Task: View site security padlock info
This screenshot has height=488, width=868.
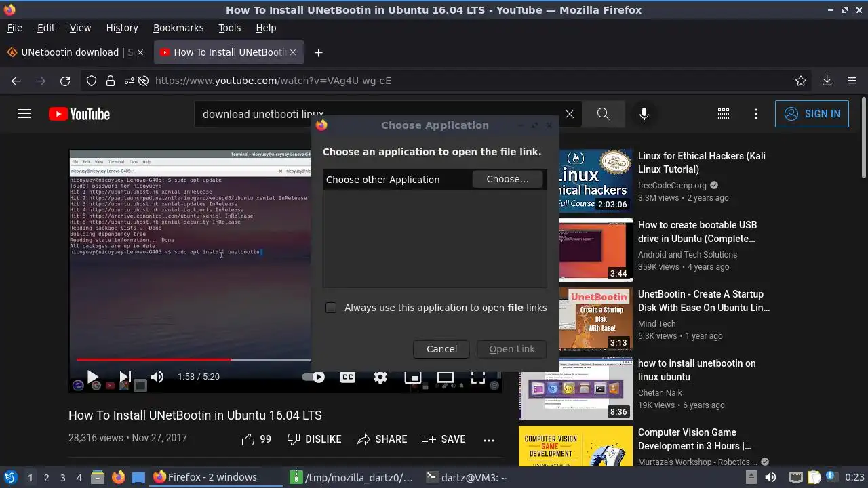Action: pos(110,81)
